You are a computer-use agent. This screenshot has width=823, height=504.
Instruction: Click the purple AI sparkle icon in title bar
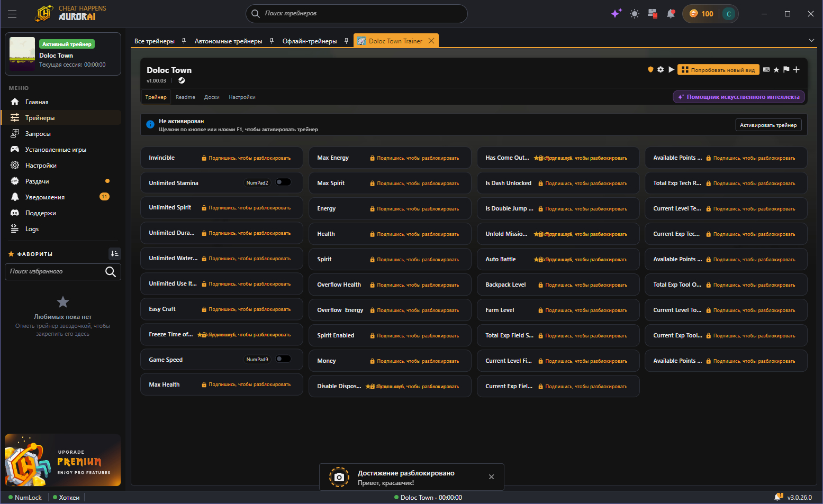point(616,14)
